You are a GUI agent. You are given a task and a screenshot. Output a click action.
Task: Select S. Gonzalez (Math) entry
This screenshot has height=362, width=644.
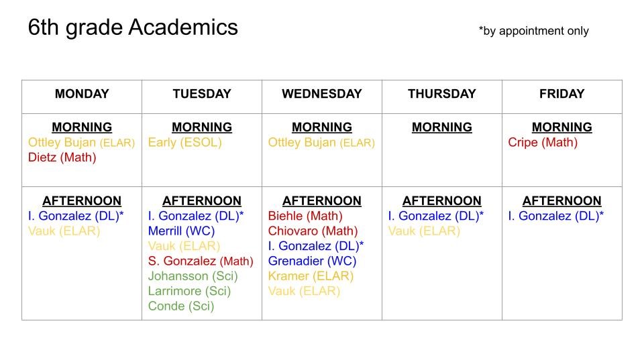pyautogui.click(x=201, y=261)
